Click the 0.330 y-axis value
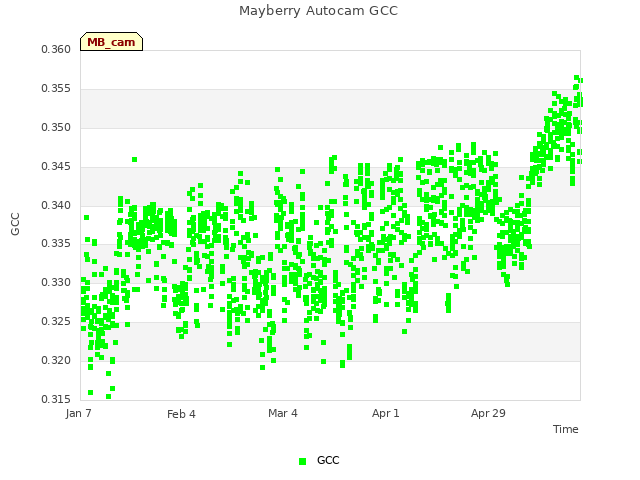The width and height of the screenshot is (640, 480). 56,282
